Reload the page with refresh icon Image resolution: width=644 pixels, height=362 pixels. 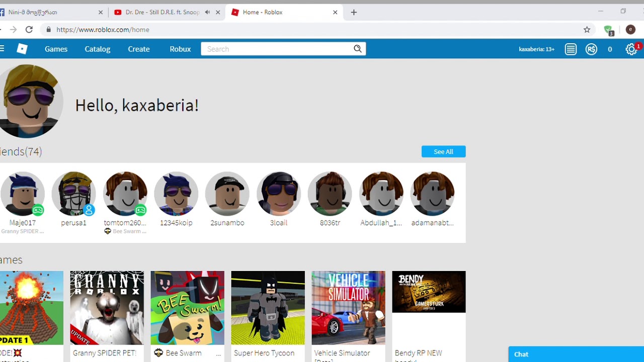coord(29,30)
